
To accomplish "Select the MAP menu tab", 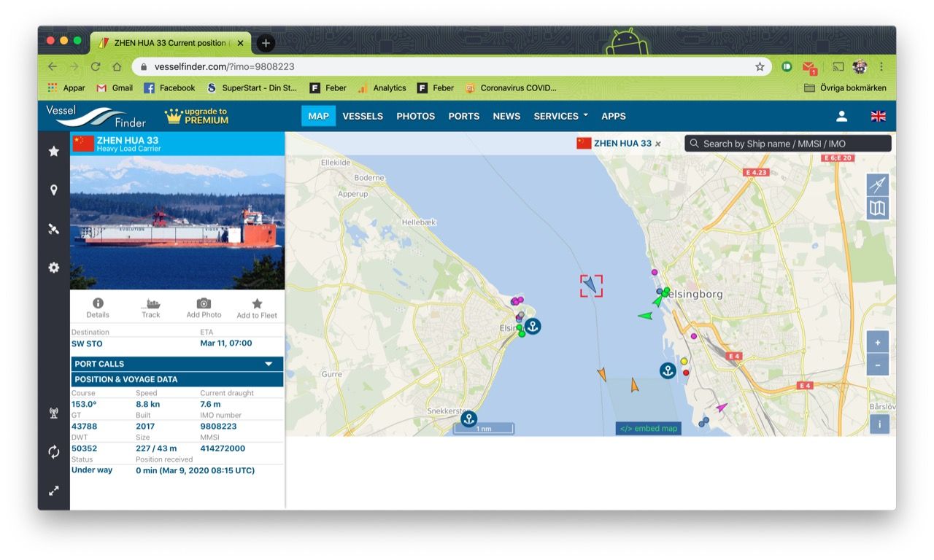I will coord(318,116).
